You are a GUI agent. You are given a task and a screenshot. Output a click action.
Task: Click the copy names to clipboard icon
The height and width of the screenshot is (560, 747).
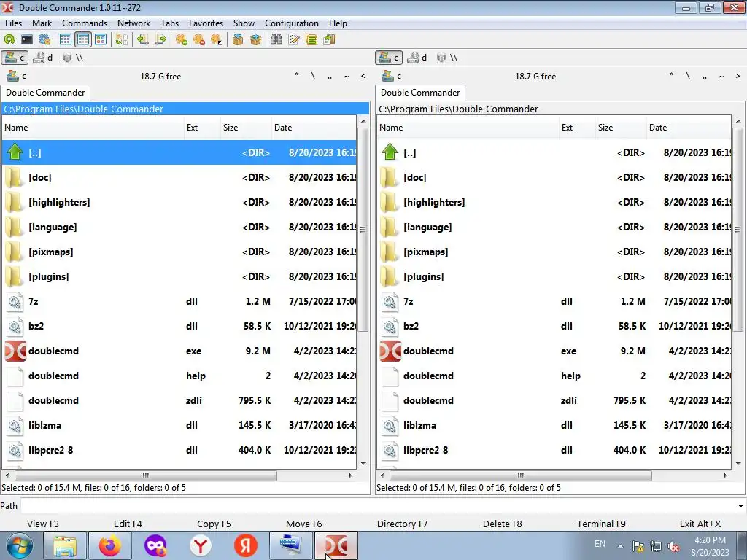point(329,39)
